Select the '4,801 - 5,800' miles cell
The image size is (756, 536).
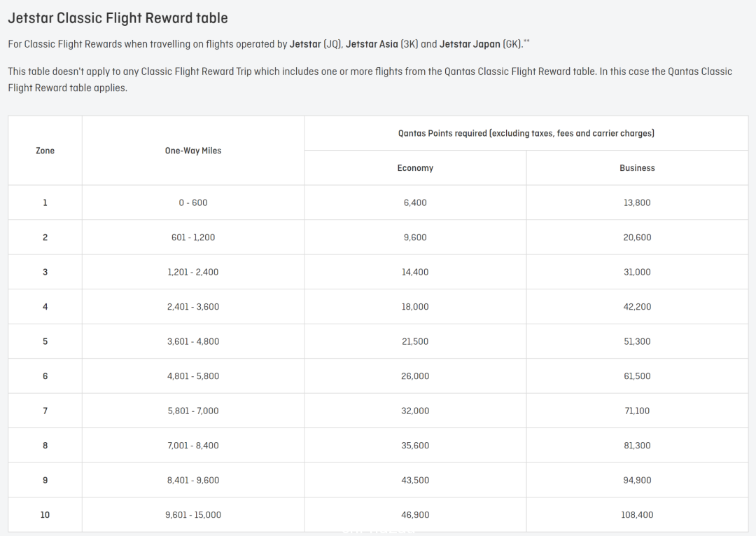coord(193,376)
